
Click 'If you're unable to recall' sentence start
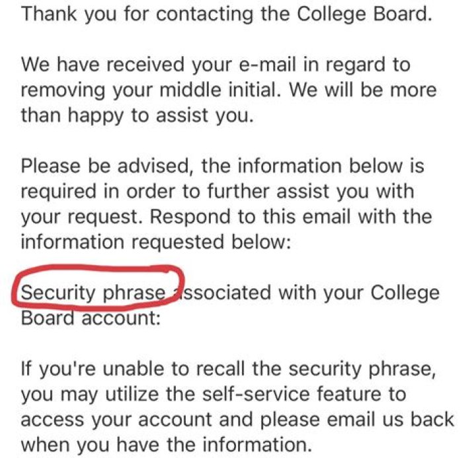click(x=133, y=369)
